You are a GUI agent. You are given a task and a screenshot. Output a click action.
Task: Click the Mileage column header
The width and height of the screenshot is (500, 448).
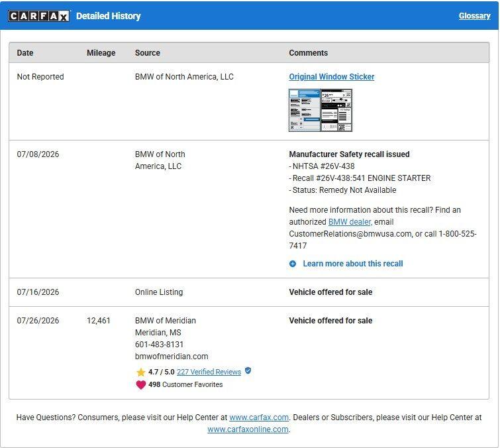click(101, 52)
